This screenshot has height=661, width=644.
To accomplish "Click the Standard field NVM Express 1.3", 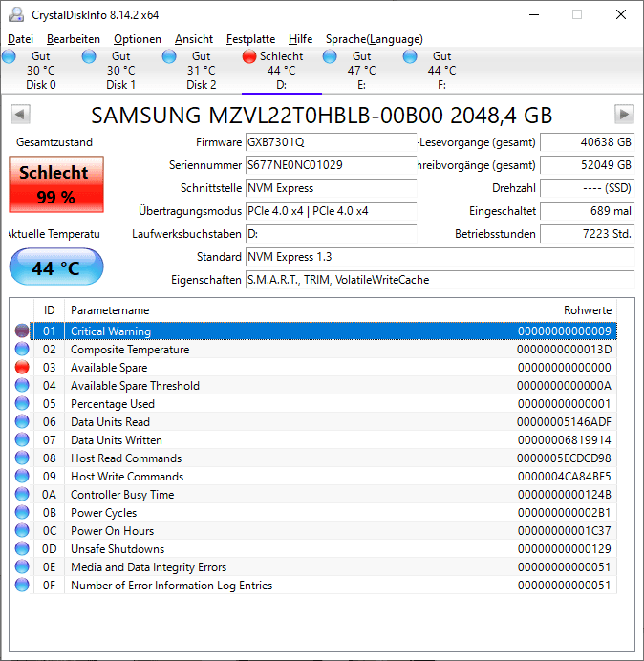I will [x=440, y=257].
